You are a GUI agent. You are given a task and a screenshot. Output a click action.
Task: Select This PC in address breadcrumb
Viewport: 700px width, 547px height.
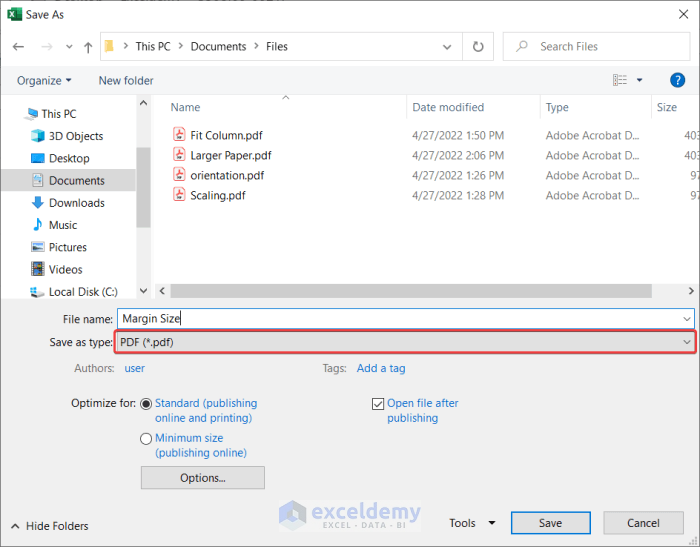[x=153, y=46]
